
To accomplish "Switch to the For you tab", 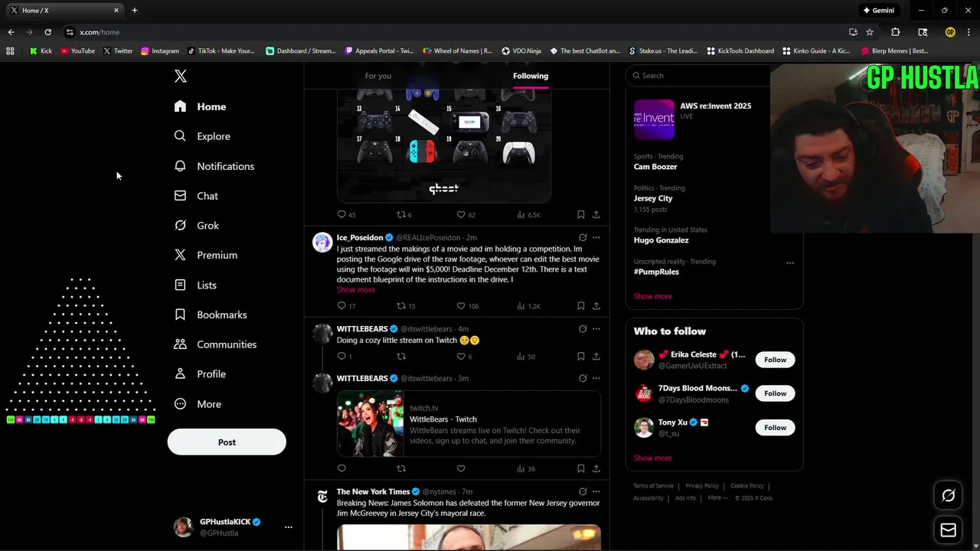I will [x=378, y=76].
